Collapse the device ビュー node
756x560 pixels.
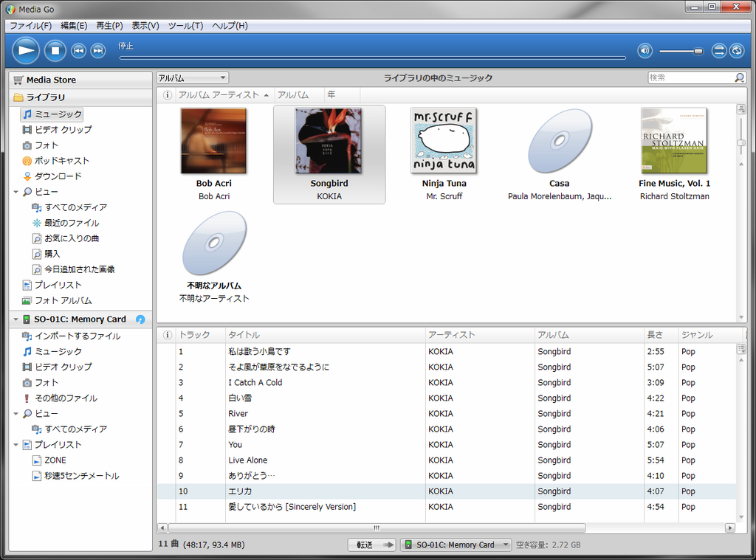(x=16, y=413)
